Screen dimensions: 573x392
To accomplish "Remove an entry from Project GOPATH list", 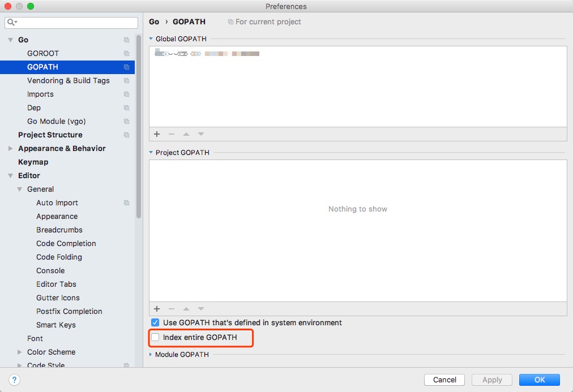I will (171, 309).
